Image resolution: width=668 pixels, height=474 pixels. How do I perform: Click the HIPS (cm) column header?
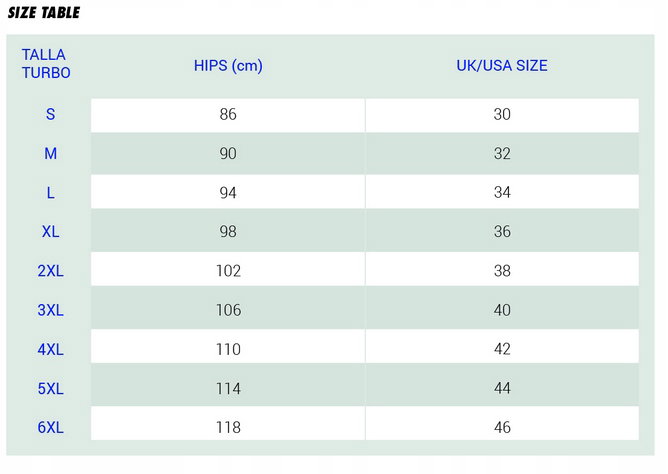click(228, 66)
